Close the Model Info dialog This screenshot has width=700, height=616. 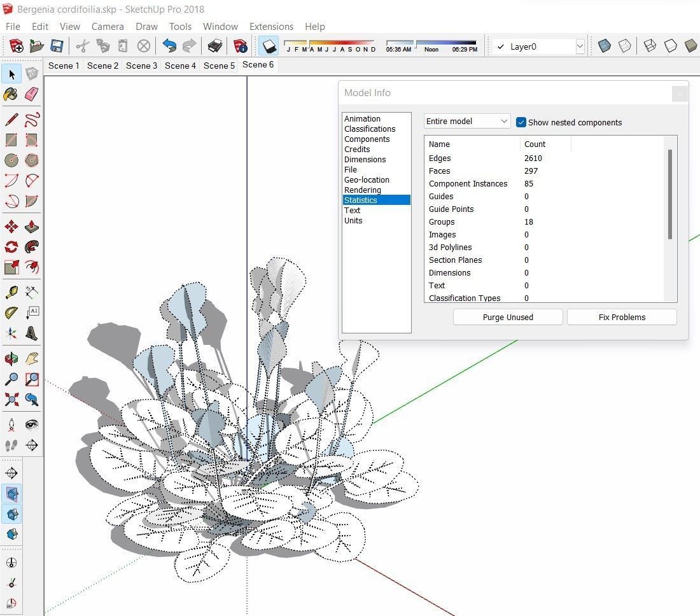pyautogui.click(x=680, y=94)
